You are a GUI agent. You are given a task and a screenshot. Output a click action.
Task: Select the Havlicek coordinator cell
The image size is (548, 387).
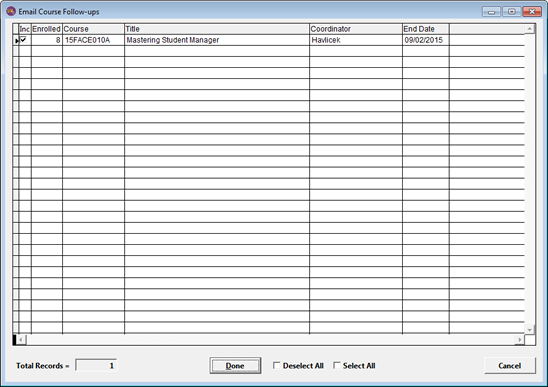[356, 40]
